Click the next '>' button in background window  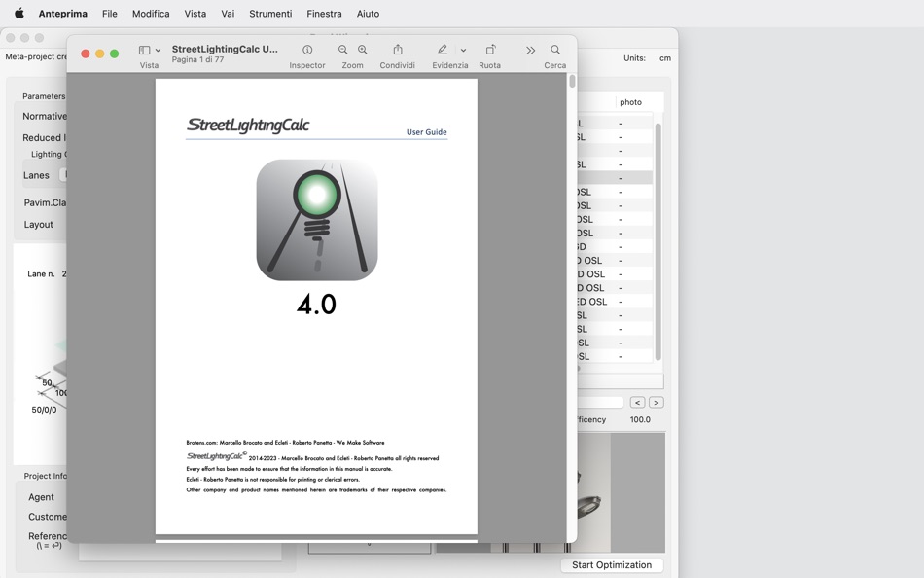[x=656, y=402]
